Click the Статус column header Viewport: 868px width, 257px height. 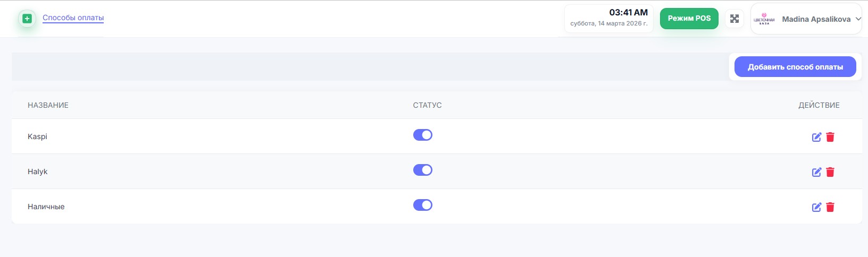(x=427, y=105)
